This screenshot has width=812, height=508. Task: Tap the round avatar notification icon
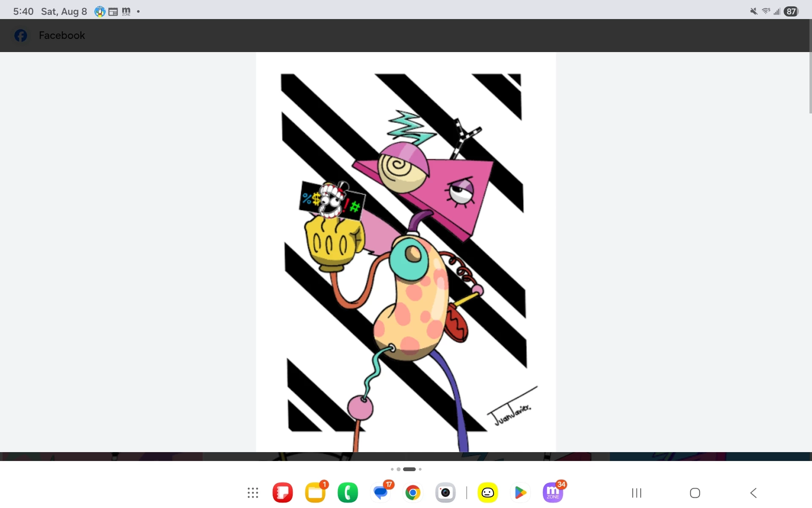99,11
